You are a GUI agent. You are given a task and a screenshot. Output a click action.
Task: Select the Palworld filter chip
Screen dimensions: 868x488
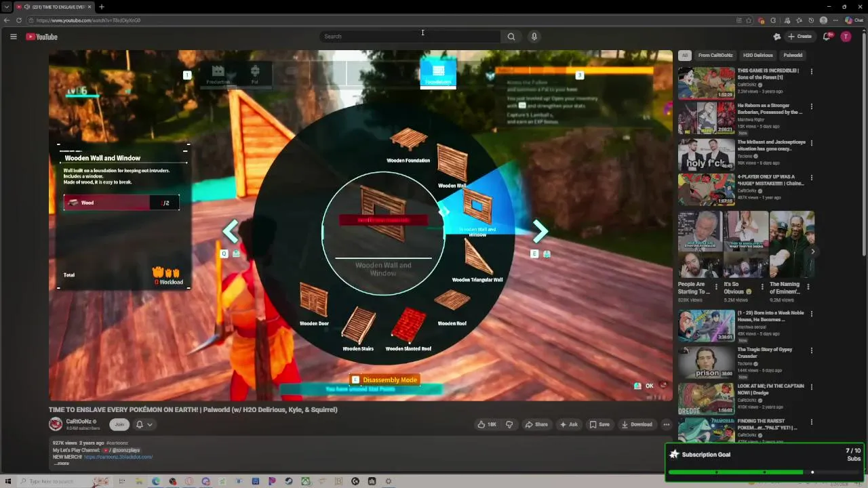793,56
